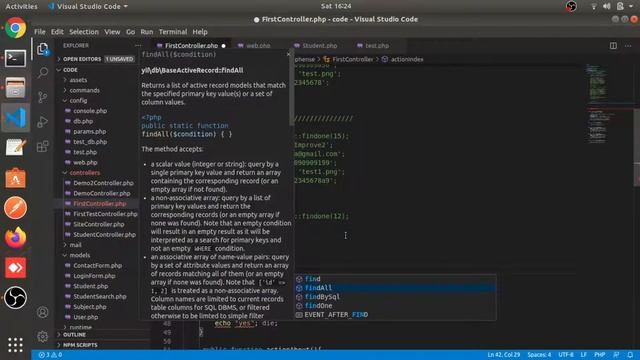Open the volume icon in top bar
This screenshot has height=360, width=640.
pos(607,6)
